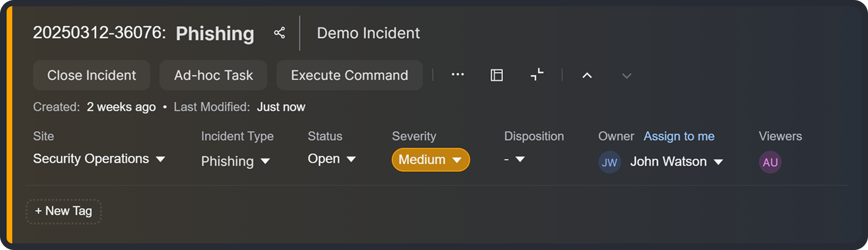Expand the Phishing incident type dropdown
Viewport: 868px width, 250px height.
(x=235, y=161)
